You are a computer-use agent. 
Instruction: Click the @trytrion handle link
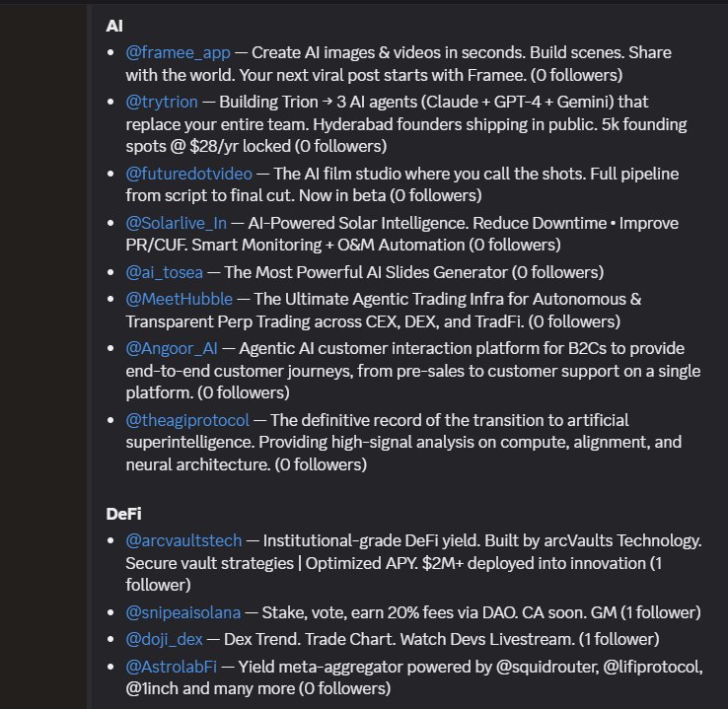(x=162, y=102)
